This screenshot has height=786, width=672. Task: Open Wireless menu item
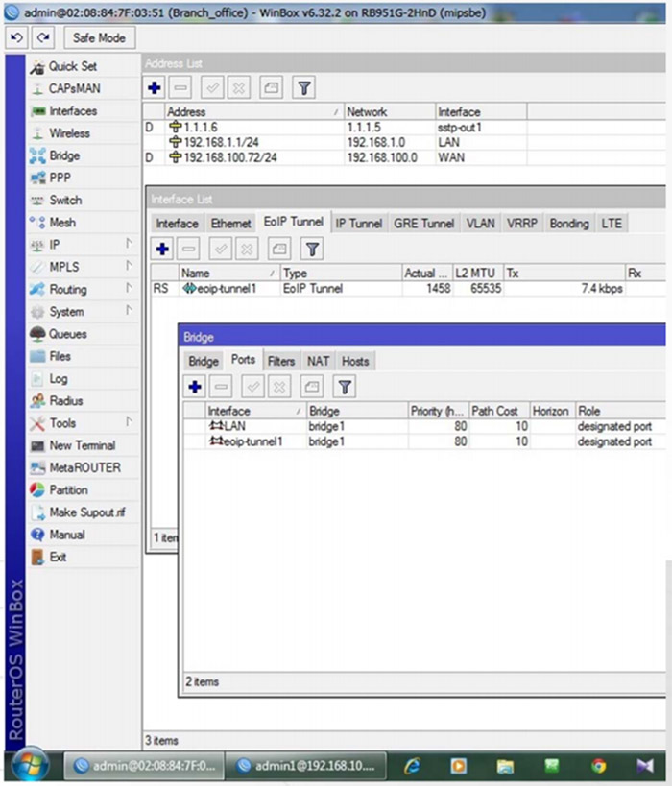click(x=69, y=133)
